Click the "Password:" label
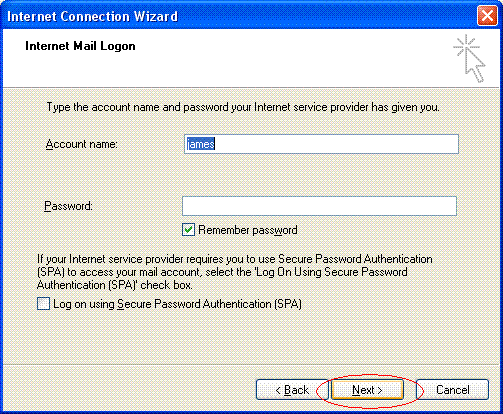 point(68,206)
